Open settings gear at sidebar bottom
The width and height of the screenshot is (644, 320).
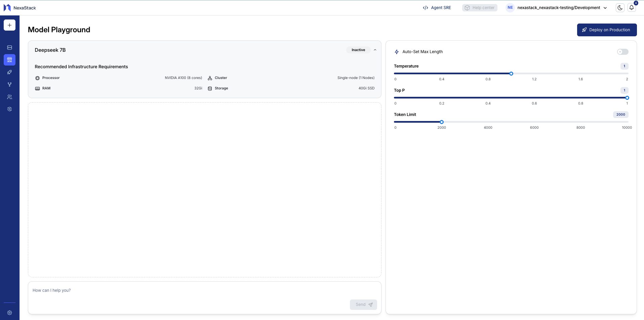tap(9, 313)
